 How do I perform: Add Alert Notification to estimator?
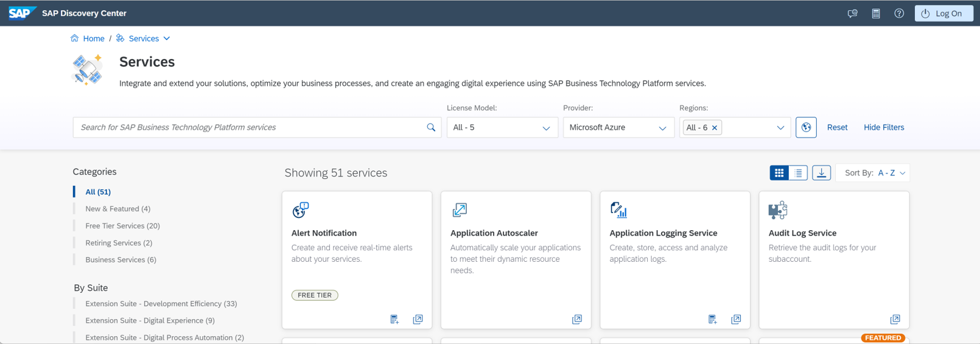pyautogui.click(x=394, y=319)
